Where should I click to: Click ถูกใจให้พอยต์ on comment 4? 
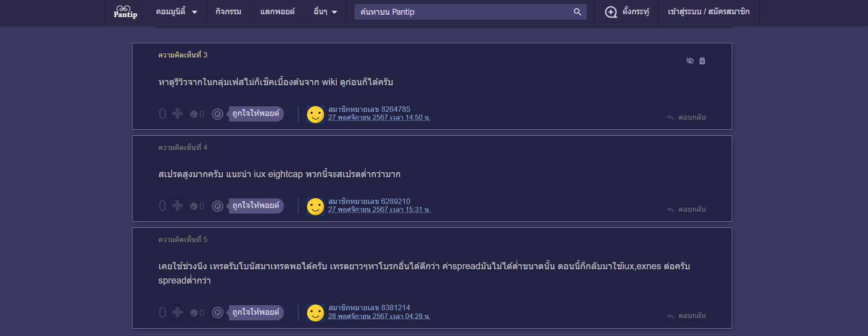click(x=256, y=206)
